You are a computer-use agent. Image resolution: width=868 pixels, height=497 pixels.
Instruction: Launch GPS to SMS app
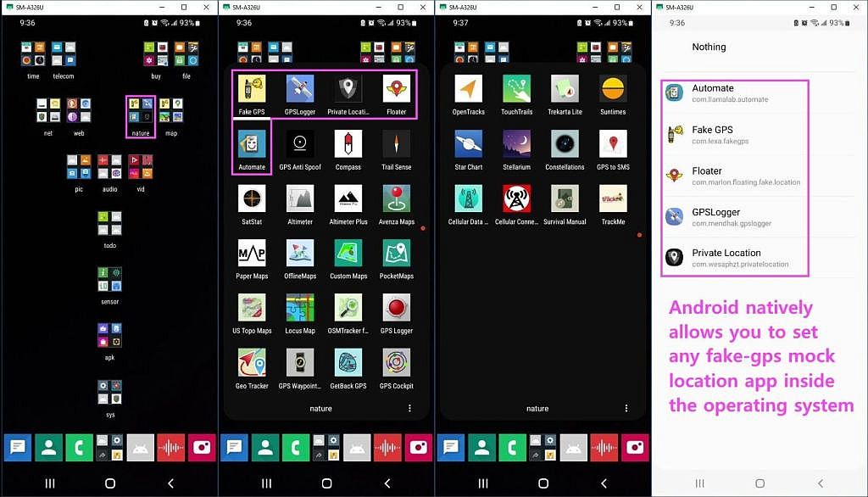[x=613, y=144]
